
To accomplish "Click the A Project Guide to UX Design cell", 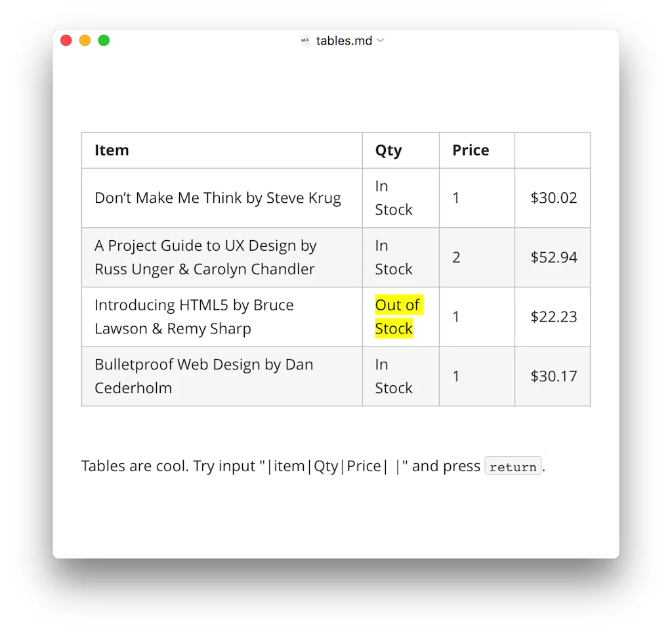I will click(x=205, y=257).
